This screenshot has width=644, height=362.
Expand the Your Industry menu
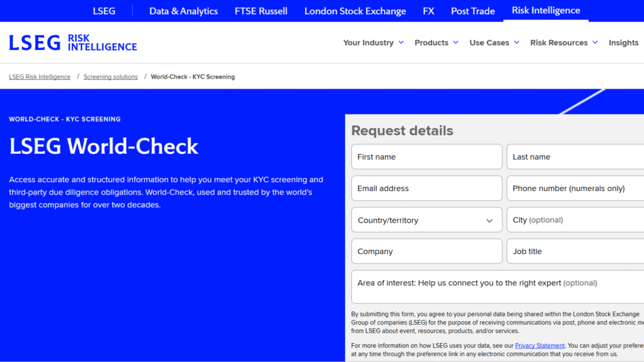pos(374,43)
